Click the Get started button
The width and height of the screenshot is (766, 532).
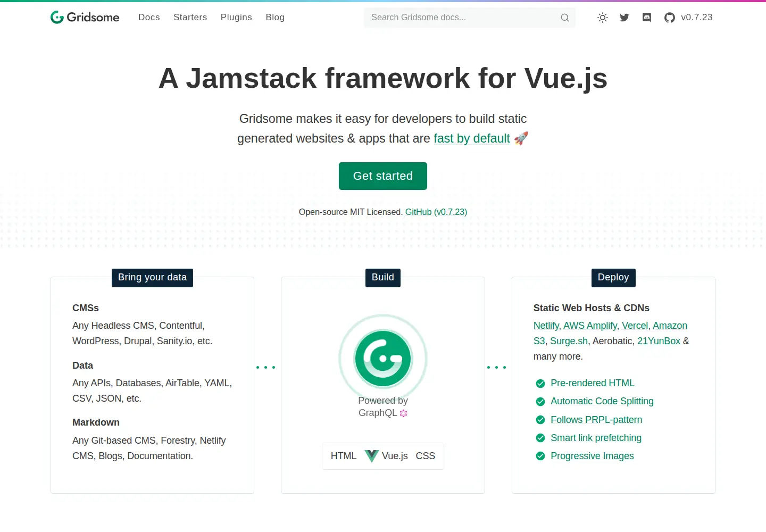pyautogui.click(x=383, y=176)
